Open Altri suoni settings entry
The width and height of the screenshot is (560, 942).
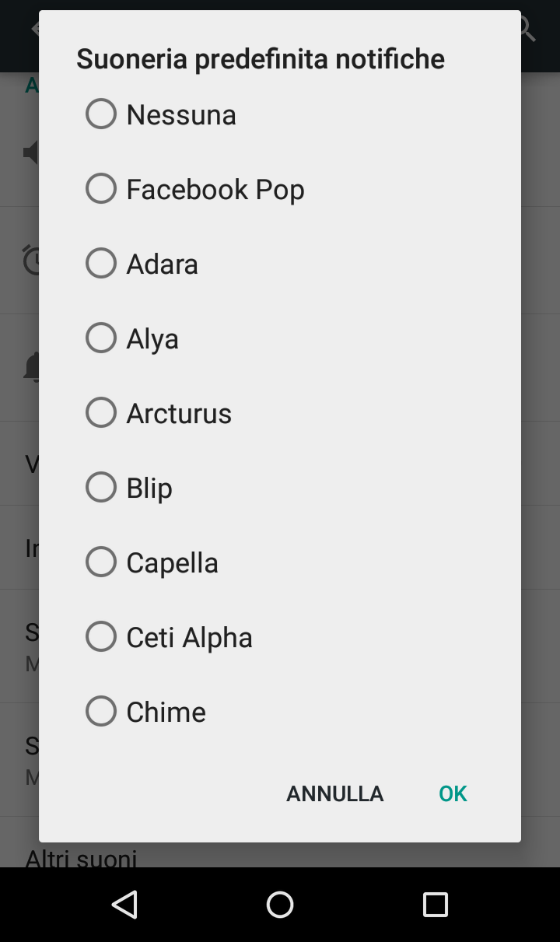[x=81, y=858]
